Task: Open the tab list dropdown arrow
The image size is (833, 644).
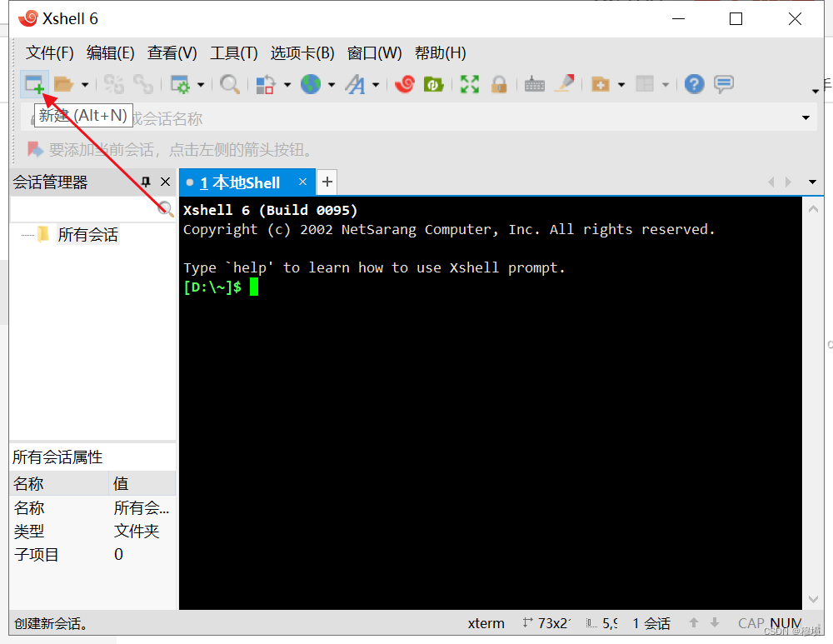Action: [812, 182]
